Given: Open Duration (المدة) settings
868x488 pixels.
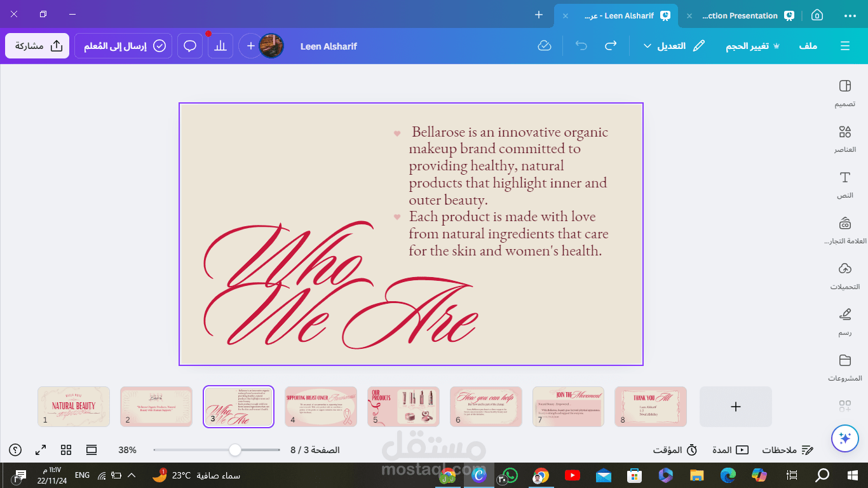Looking at the screenshot, I should (x=730, y=450).
